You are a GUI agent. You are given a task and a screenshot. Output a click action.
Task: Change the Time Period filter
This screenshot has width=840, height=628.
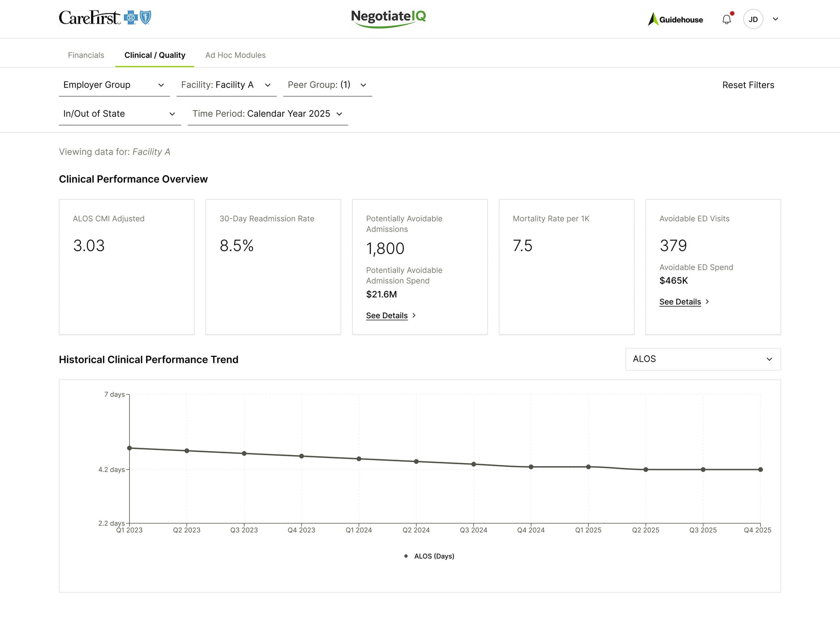pos(268,113)
